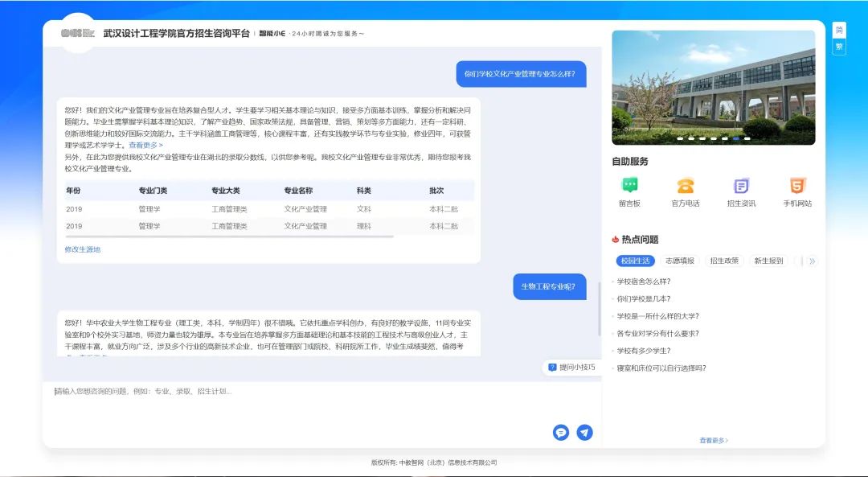Viewport: 868px width, 477px height.
Task: Switch to simplified Chinese with 简 toggle
Action: point(839,30)
